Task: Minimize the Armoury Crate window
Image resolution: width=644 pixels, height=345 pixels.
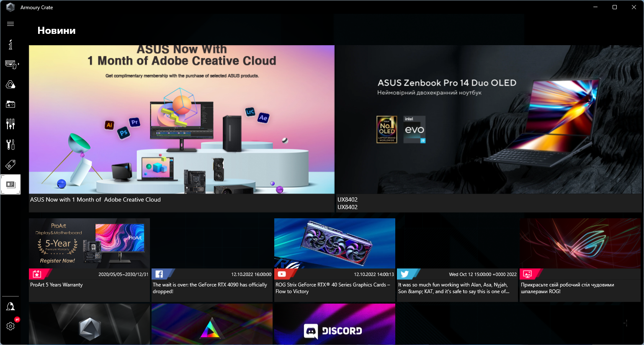Action: coord(595,7)
